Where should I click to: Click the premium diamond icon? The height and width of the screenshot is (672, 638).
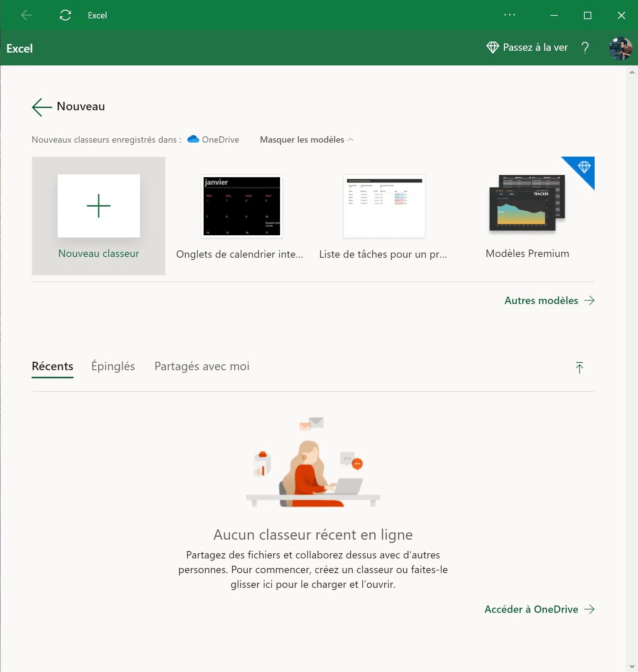(x=492, y=47)
